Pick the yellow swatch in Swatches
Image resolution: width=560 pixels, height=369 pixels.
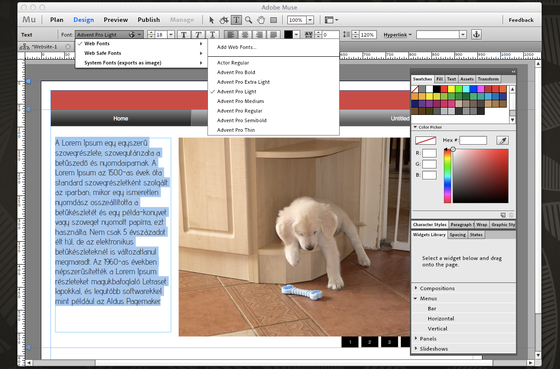click(x=451, y=89)
